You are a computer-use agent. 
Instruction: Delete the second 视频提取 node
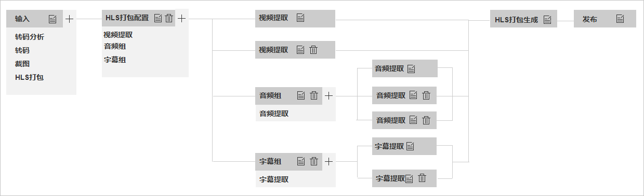(x=313, y=50)
